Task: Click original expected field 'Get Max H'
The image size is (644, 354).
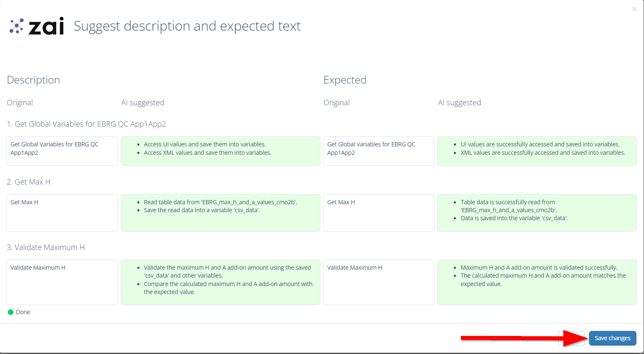Action: point(379,213)
